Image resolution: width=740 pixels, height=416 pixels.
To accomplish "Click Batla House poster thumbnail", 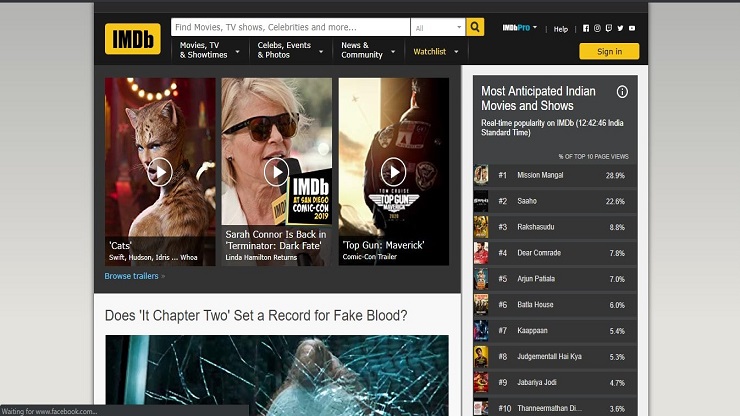I will pyautogui.click(x=481, y=305).
